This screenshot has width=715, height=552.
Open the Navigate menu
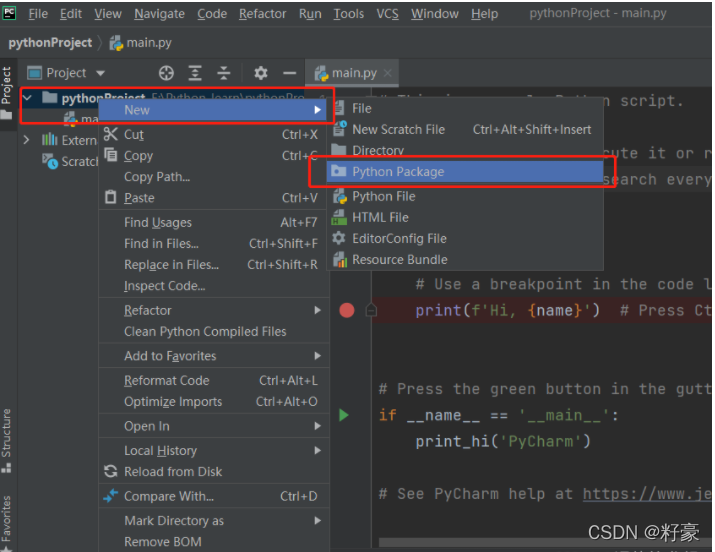click(159, 14)
